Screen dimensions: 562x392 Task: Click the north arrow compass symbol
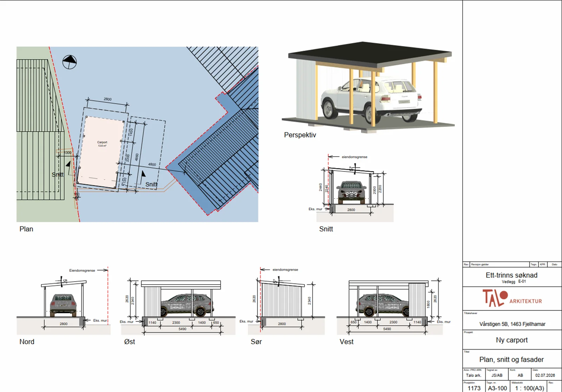70,62
